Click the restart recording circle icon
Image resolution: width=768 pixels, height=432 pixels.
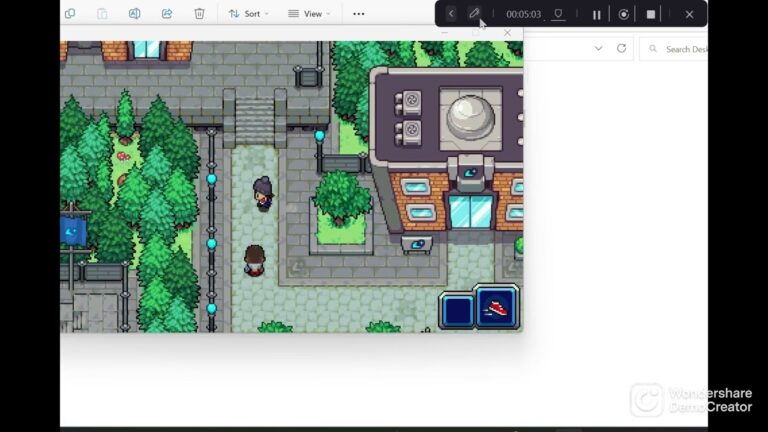point(624,14)
